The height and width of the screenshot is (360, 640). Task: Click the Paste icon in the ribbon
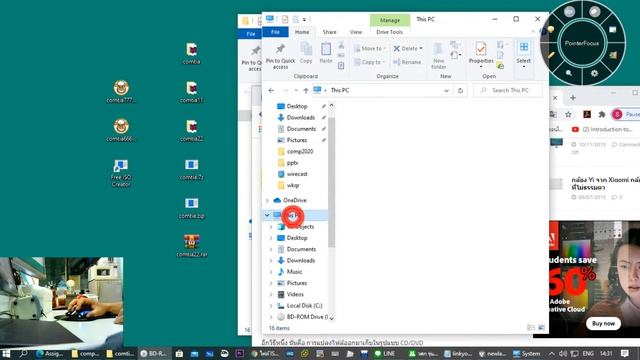(326, 49)
